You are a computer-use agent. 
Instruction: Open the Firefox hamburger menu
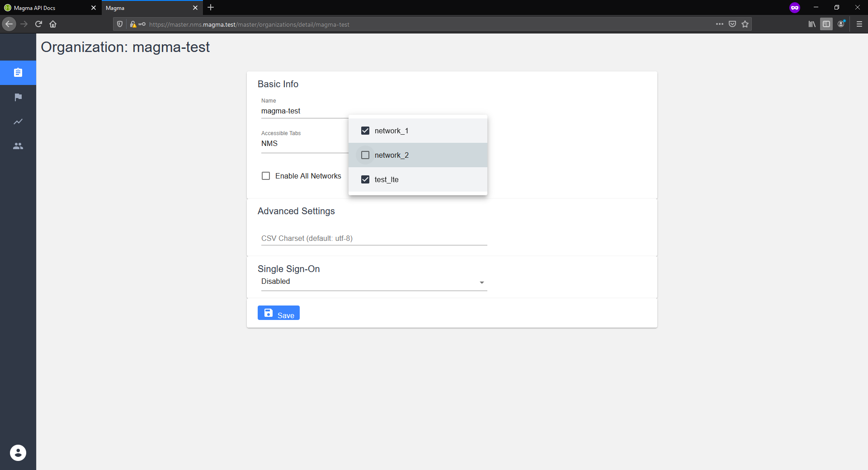[859, 24]
